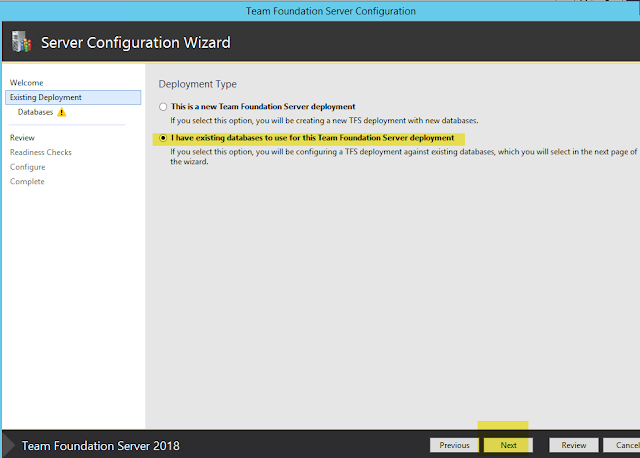Click Team Foundation Server Configuration window title

(x=331, y=11)
